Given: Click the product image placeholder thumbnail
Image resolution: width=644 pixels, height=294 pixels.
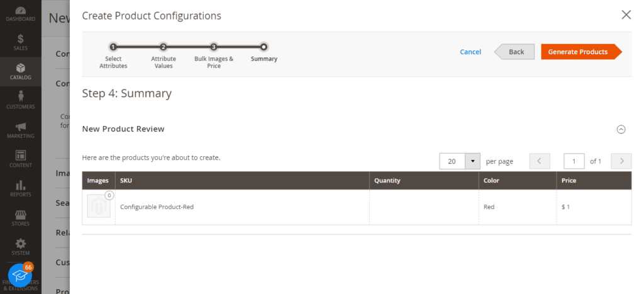Looking at the screenshot, I should pyautogui.click(x=99, y=206).
